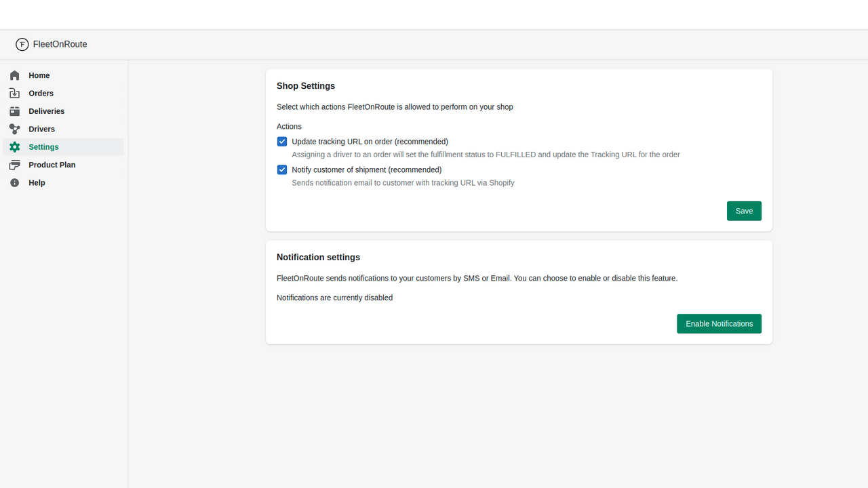Click the FleetOnRoute app title
This screenshot has width=868, height=488.
(60, 45)
